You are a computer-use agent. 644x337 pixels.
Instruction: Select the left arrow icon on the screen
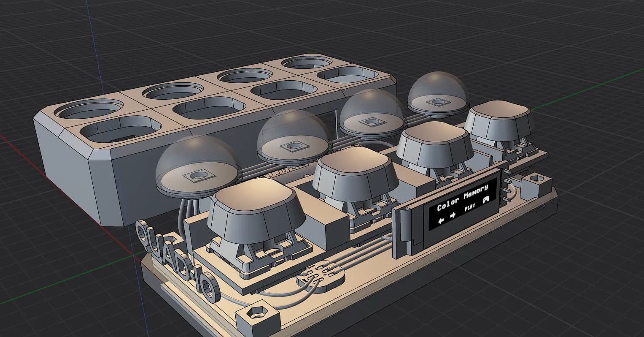(441, 220)
